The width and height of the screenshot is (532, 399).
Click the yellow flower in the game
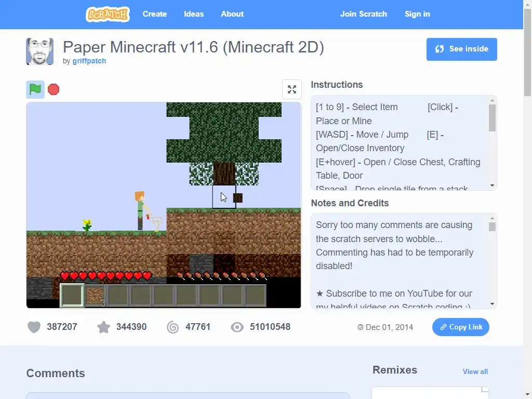[87, 225]
